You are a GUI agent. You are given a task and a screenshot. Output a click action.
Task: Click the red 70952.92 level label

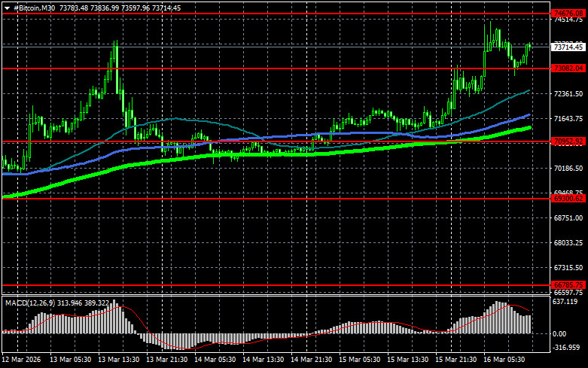(x=568, y=141)
